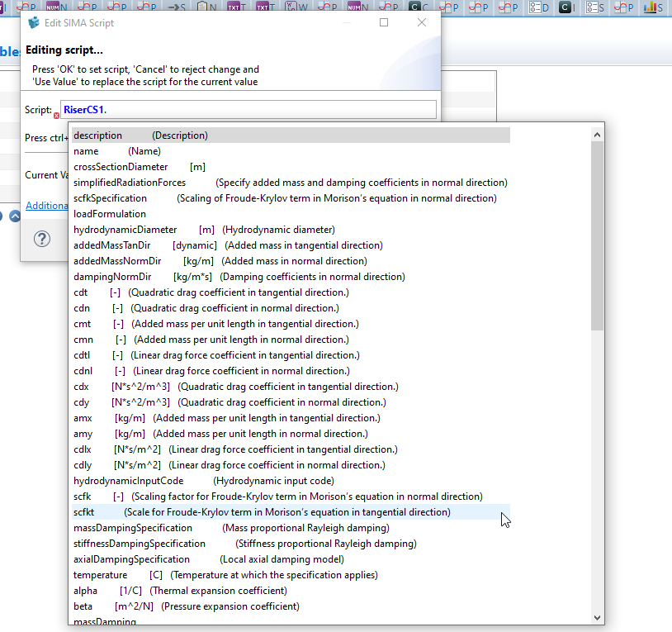Open the bar chart editor tab icon

[653, 7]
